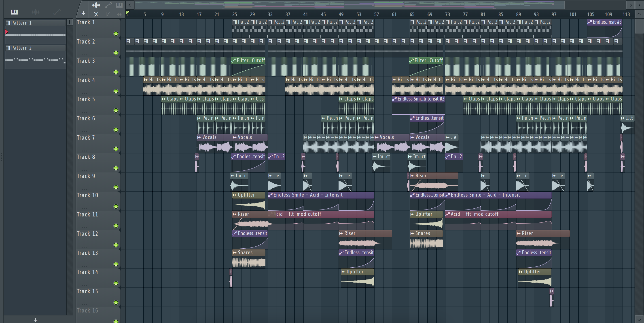Open menu icon of Endless Smi..Intensit #2 clip
The width and height of the screenshot is (644, 323).
click(x=394, y=99)
